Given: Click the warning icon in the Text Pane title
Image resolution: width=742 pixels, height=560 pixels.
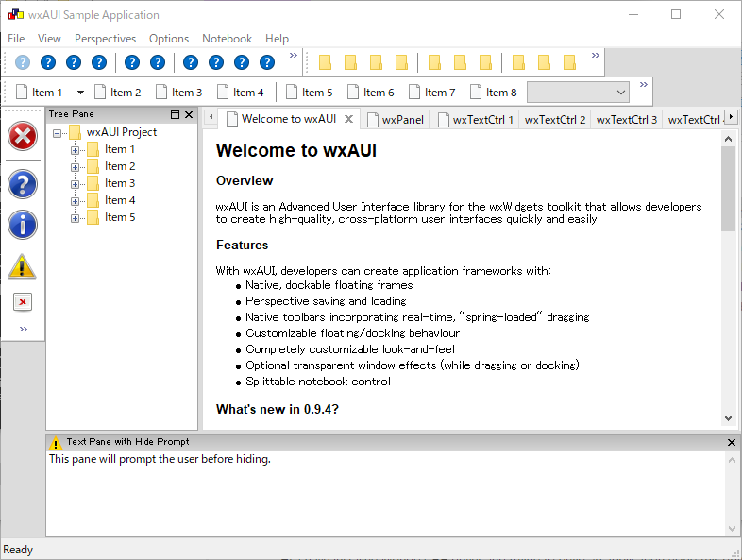Looking at the screenshot, I should point(56,443).
